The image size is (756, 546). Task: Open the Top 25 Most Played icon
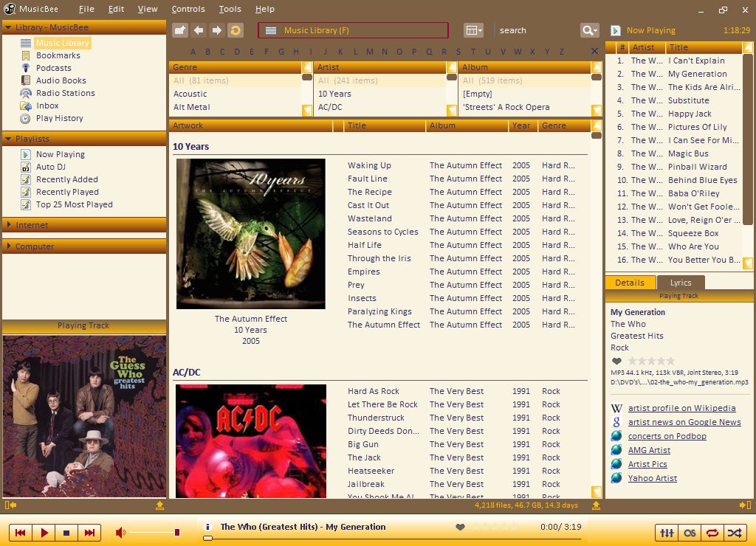point(26,204)
